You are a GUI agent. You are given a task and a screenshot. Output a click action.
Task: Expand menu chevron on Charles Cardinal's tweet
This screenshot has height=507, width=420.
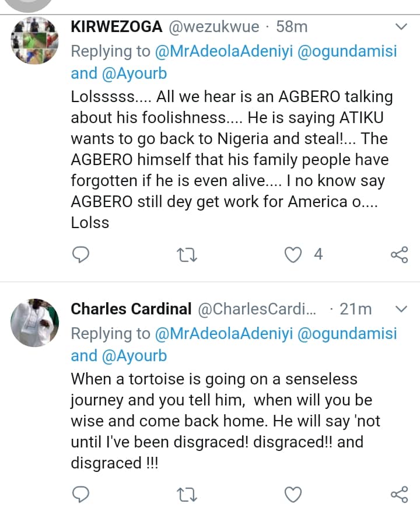401,308
